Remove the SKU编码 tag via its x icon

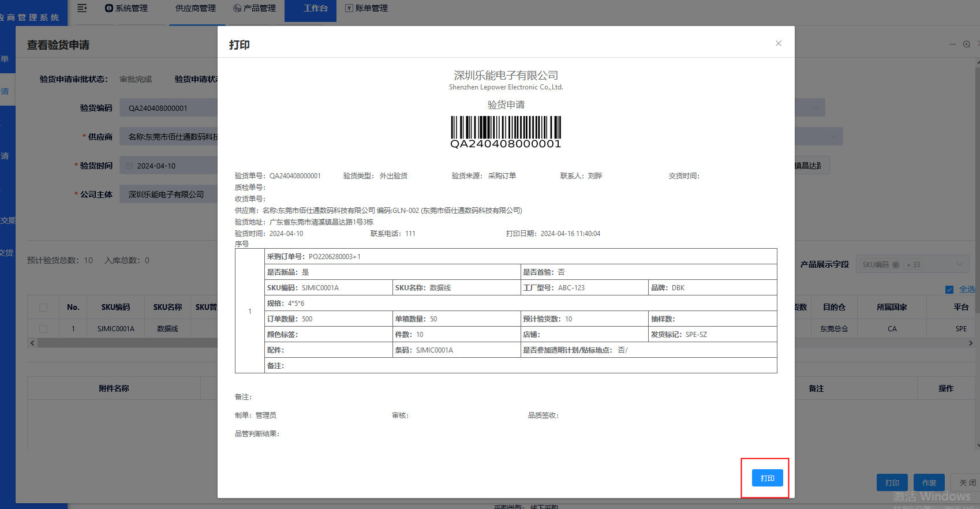[x=896, y=265]
